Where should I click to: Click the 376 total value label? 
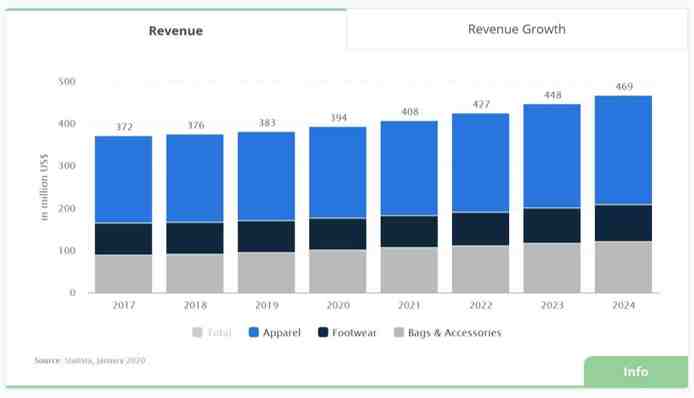click(196, 125)
